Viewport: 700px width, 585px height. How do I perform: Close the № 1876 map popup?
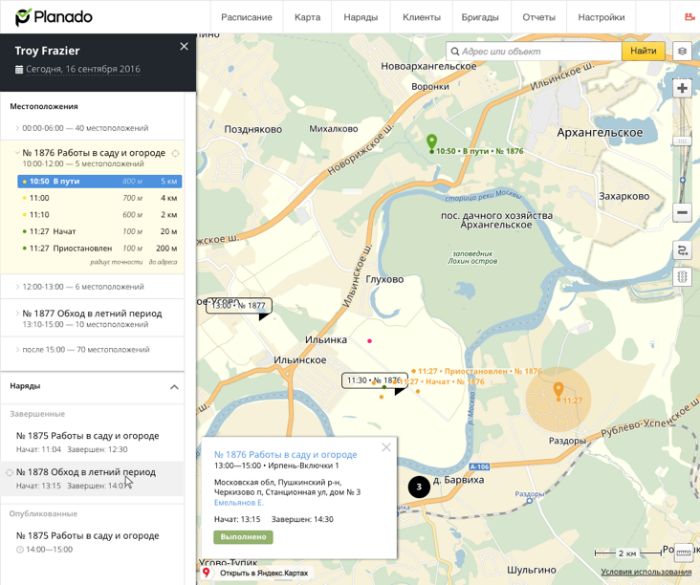point(386,447)
